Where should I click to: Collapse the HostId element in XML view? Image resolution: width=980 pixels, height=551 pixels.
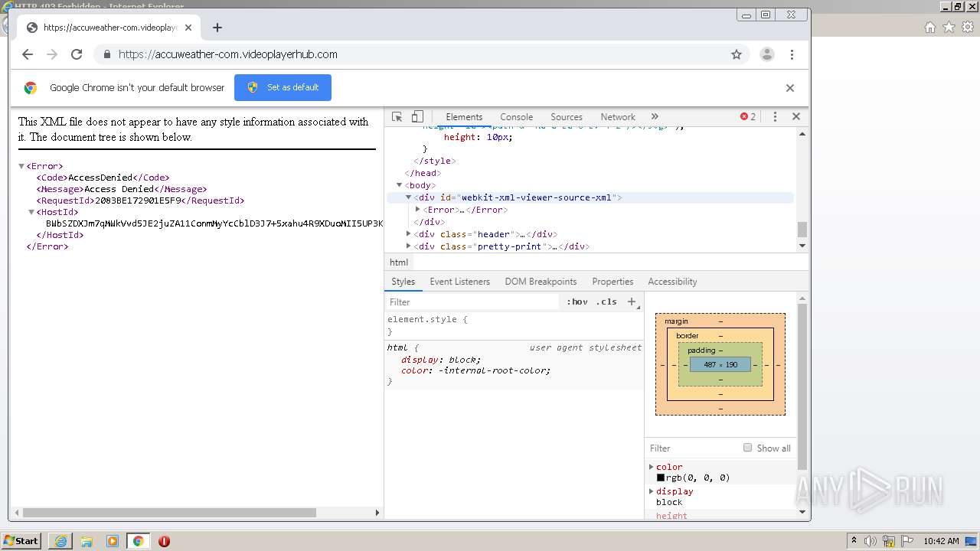(31, 212)
